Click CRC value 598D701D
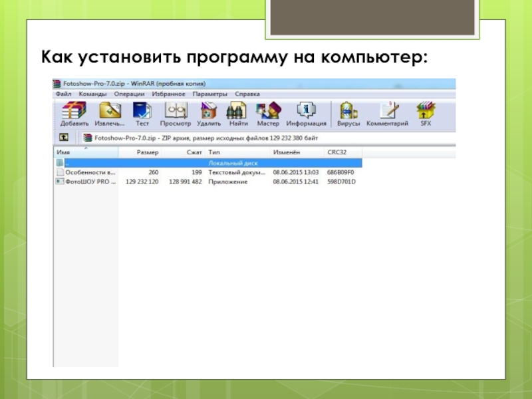The image size is (532, 399). (341, 182)
